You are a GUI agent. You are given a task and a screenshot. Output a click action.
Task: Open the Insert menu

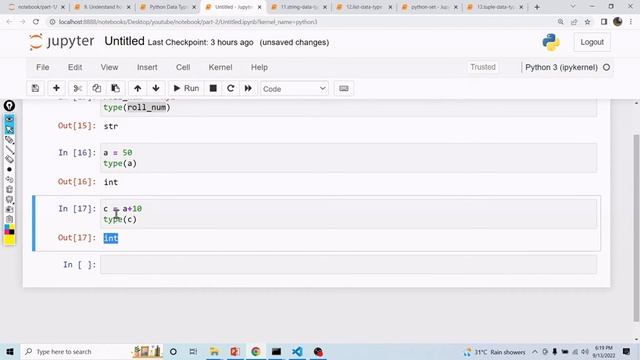(147, 67)
